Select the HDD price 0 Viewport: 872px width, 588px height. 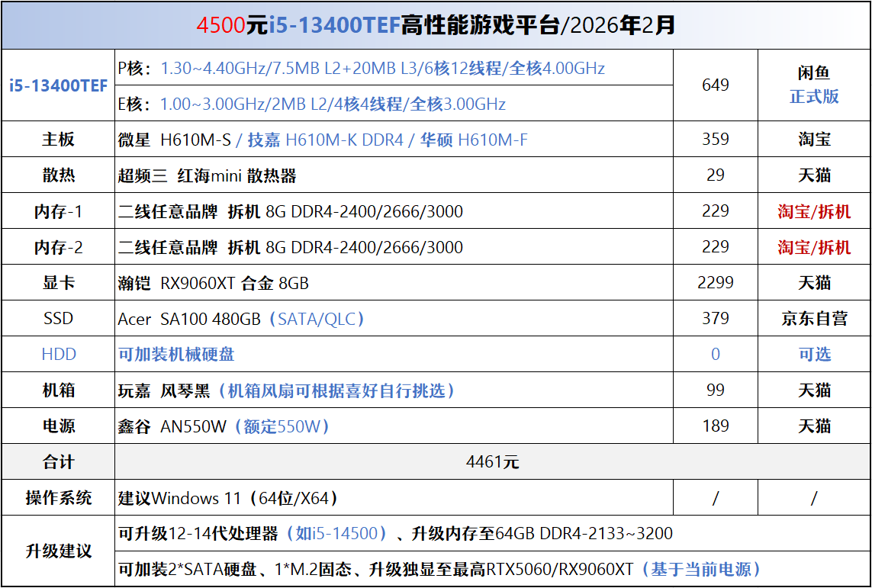[715, 354]
